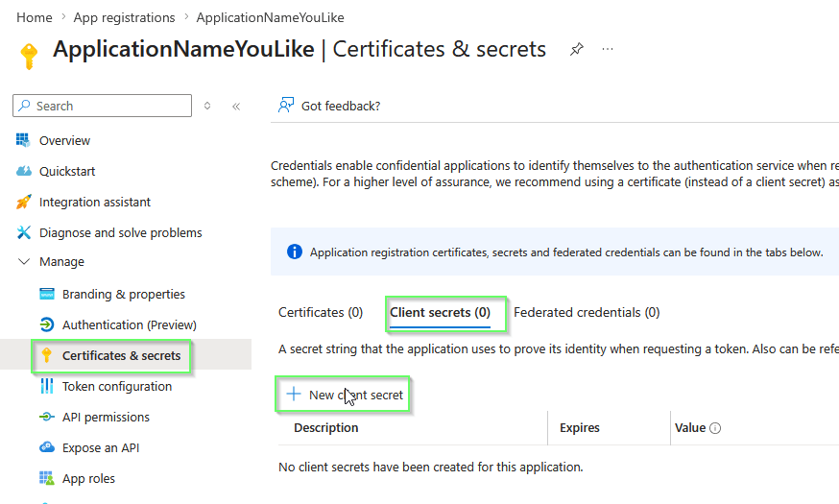Click the Diagnose wrench icon
Image resolution: width=839 pixels, height=504 pixels.
[x=24, y=232]
